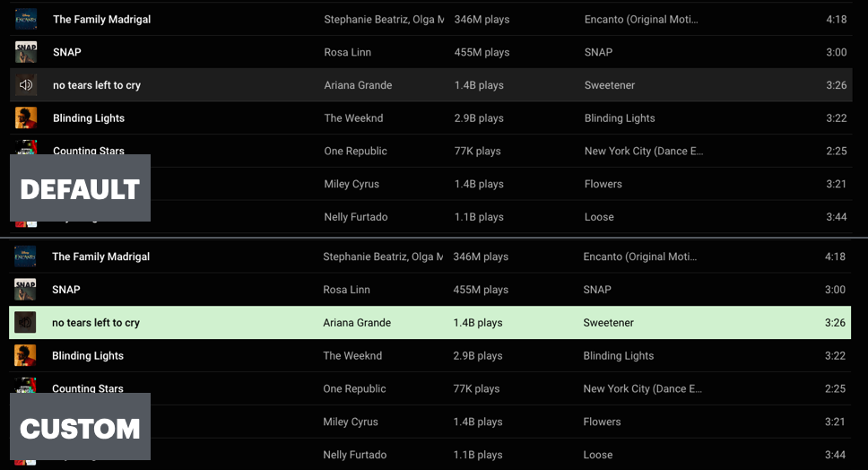Click '1.1B plays' in the Custom list

click(x=478, y=455)
